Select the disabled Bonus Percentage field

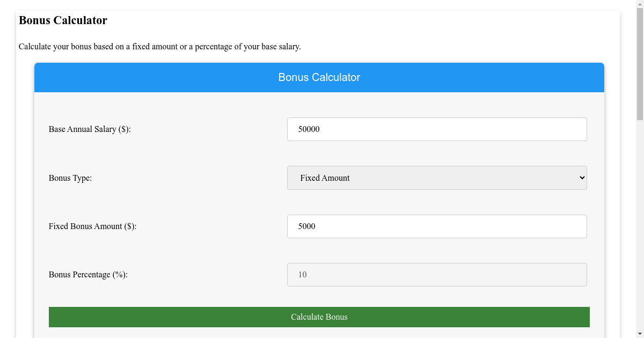click(437, 274)
